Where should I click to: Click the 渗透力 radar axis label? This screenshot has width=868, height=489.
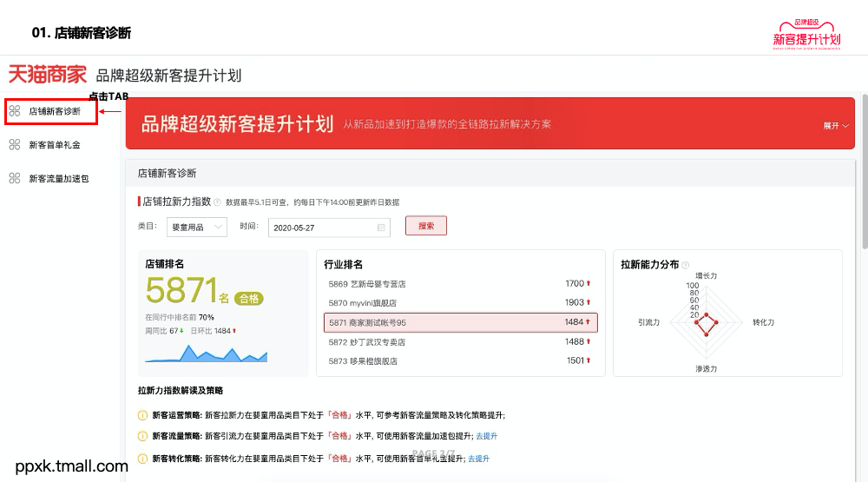pyautogui.click(x=707, y=369)
